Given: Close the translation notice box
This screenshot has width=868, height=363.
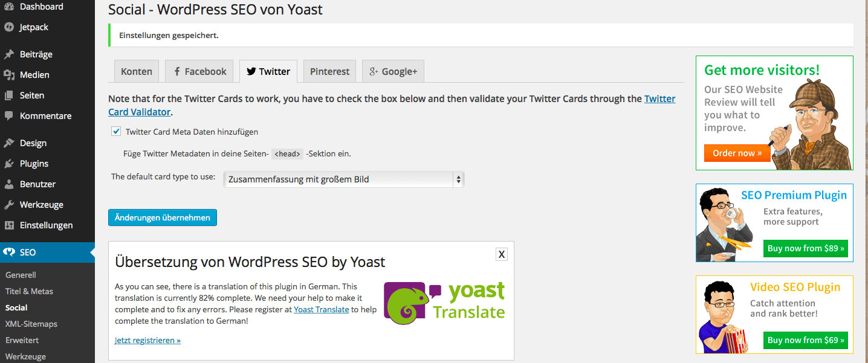Looking at the screenshot, I should (x=501, y=254).
